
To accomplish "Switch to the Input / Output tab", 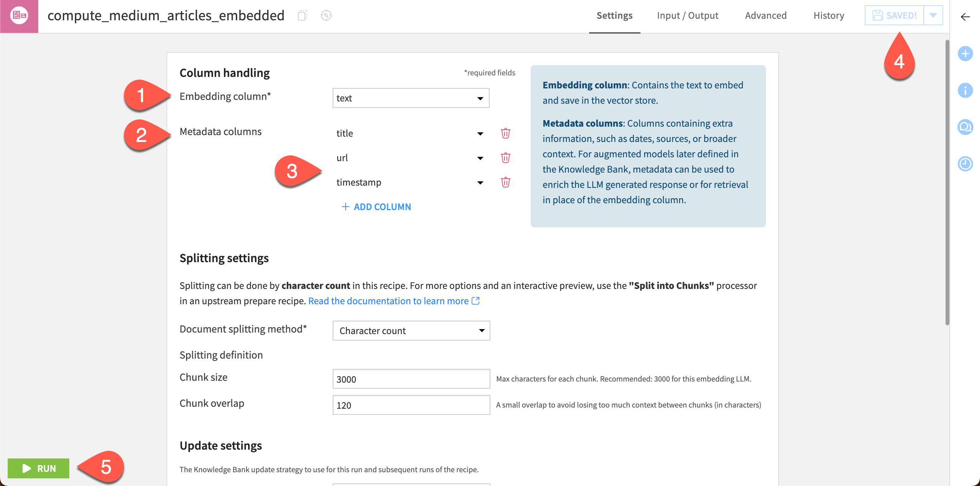I will tap(688, 16).
